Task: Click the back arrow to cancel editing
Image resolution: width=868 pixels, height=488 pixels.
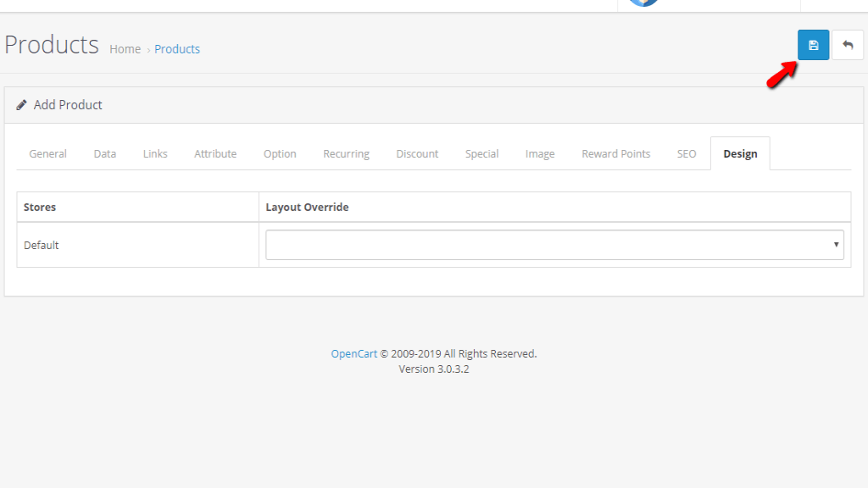Action: [x=848, y=44]
